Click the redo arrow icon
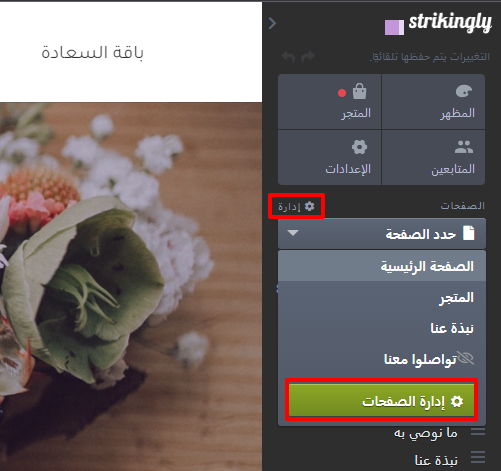 [x=308, y=57]
